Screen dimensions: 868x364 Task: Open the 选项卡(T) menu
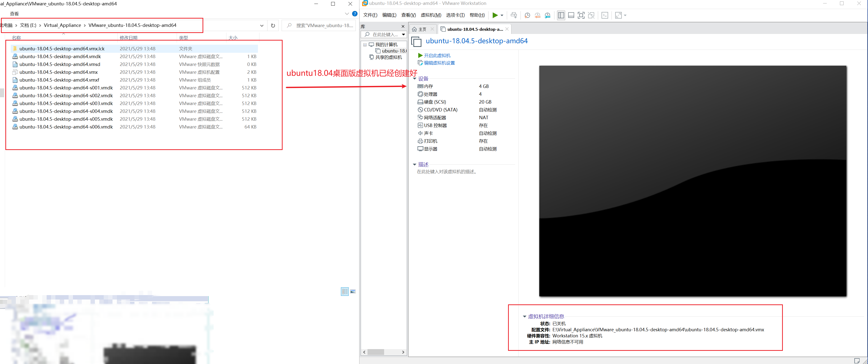pyautogui.click(x=455, y=15)
